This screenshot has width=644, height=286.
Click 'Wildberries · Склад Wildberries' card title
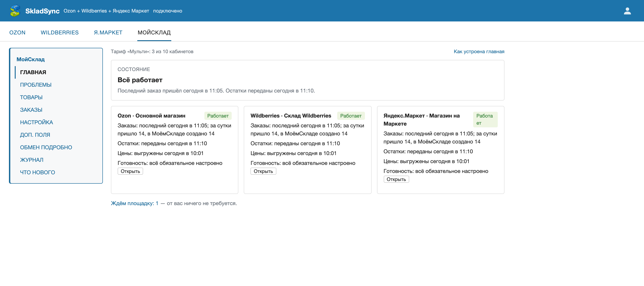(291, 116)
